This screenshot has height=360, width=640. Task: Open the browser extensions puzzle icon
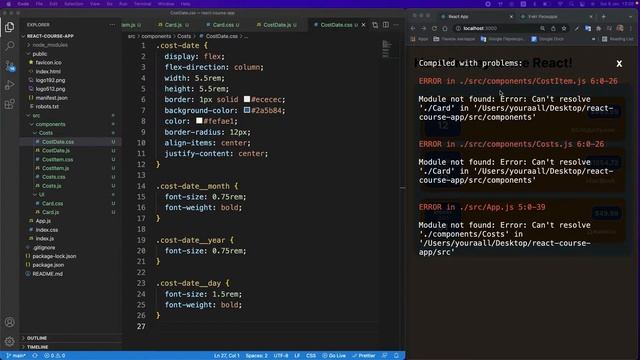coord(598,29)
